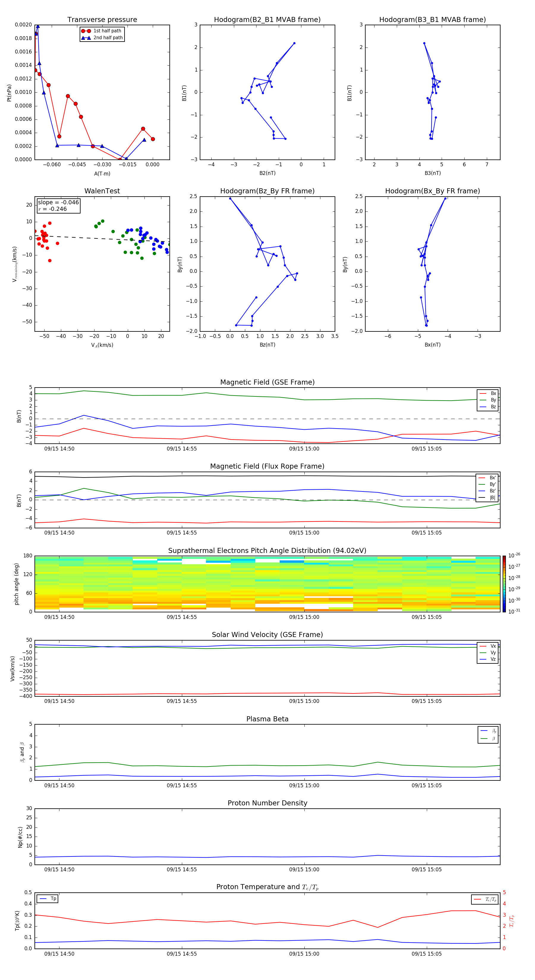
Task: Click the pitch angle spectrogram heatmap
Action: (267, 584)
